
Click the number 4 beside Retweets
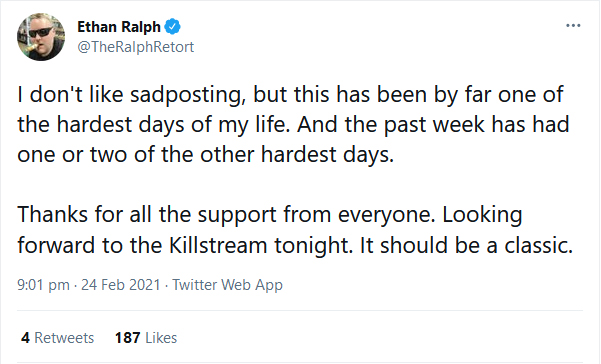tap(25, 338)
